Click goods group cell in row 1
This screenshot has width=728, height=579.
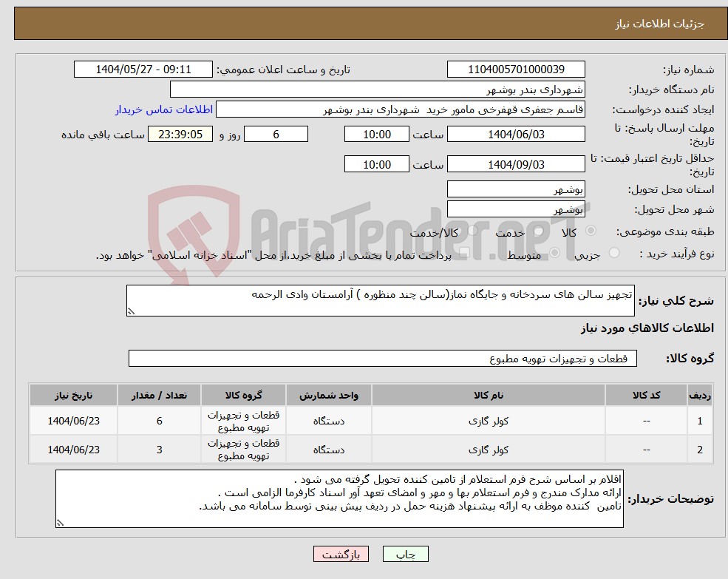[243, 421]
